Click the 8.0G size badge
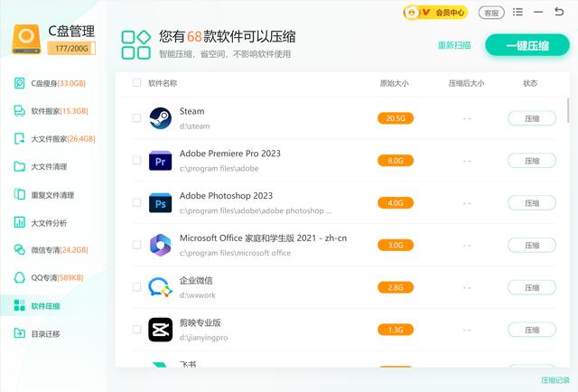 [x=396, y=161]
